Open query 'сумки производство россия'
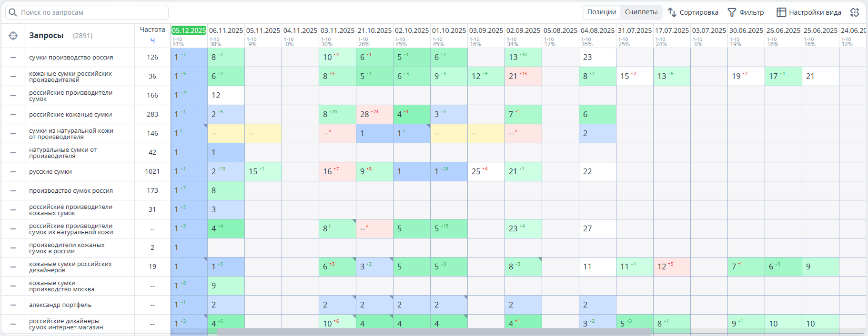This screenshot has width=868, height=336. tap(71, 58)
